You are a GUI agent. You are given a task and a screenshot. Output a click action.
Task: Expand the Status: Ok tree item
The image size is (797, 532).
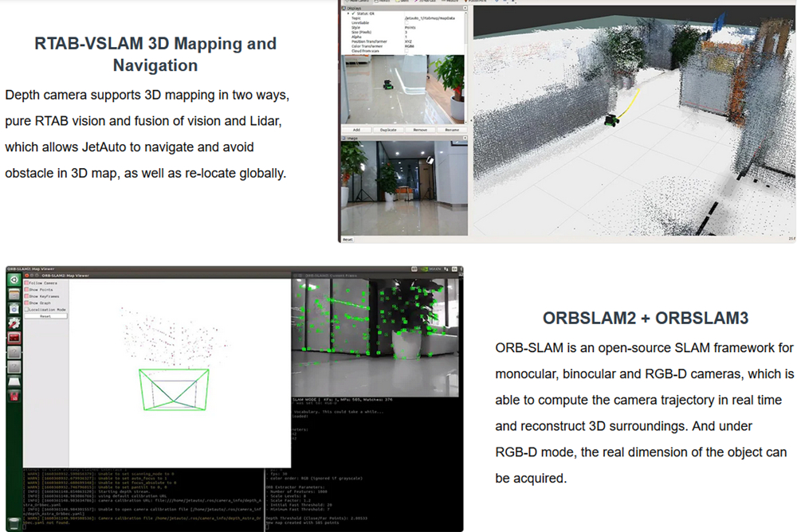[x=347, y=14]
